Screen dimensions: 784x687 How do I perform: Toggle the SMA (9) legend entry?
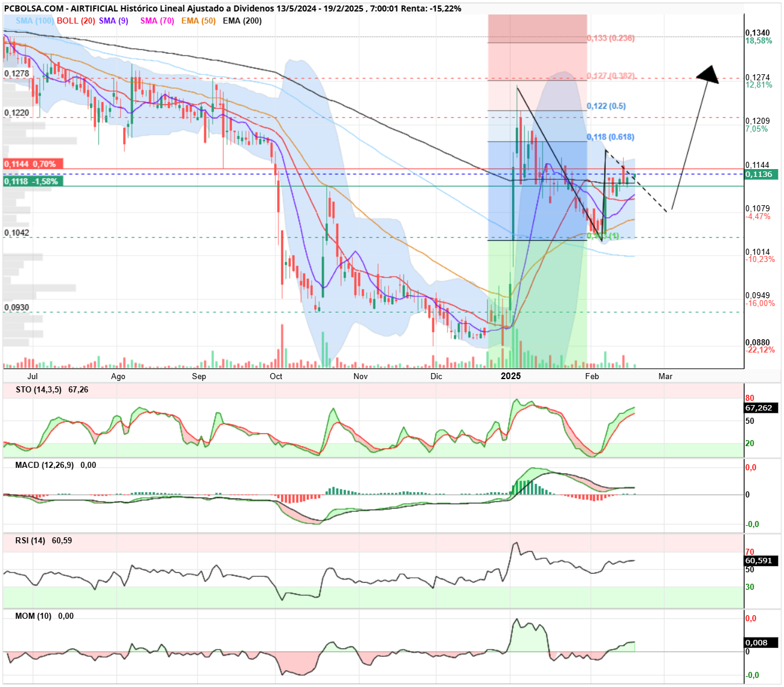(114, 21)
